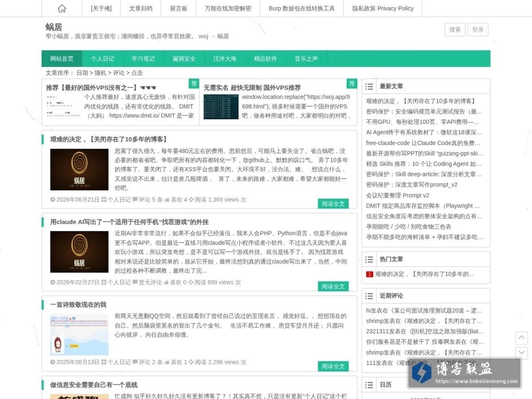This screenshot has height=399, width=532.
Task: Click 阅读全文 for claude AI post
Action: pos(333,286)
